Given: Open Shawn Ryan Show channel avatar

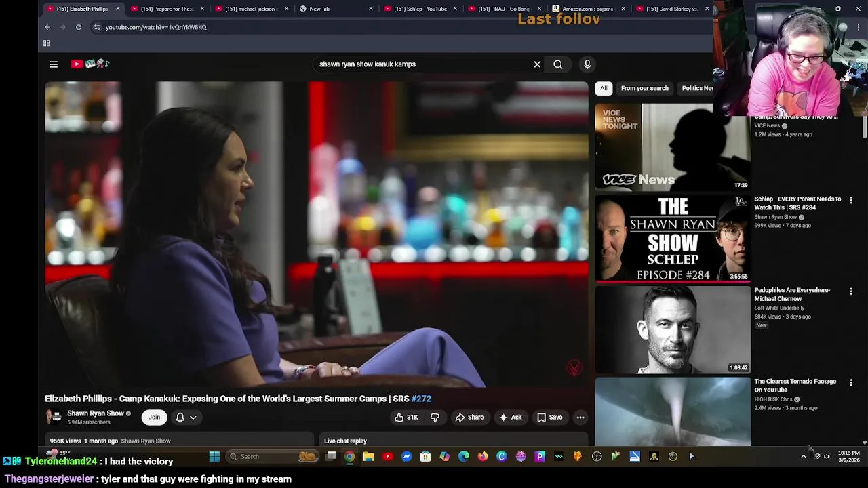Looking at the screenshot, I should (x=54, y=417).
